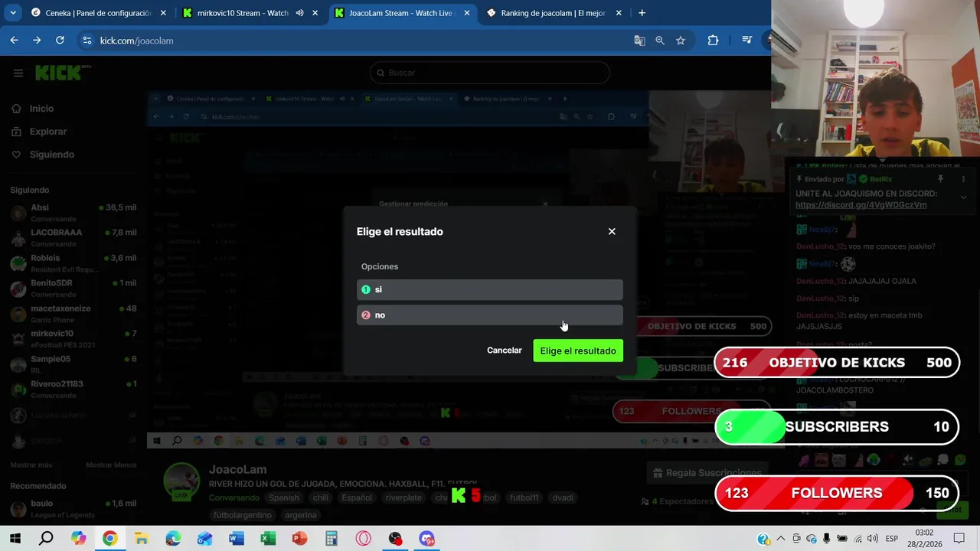Close the Ranking de joacolam tab
The height and width of the screenshot is (551, 980).
pos(619,13)
